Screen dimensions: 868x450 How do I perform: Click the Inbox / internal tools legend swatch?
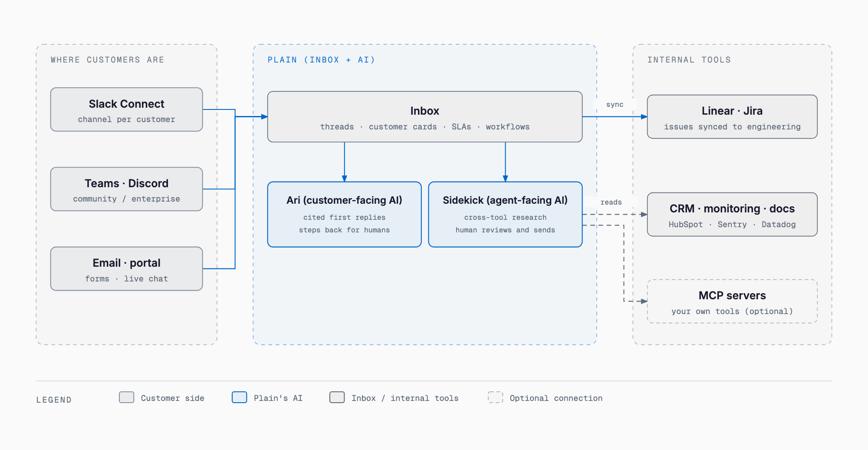(337, 397)
